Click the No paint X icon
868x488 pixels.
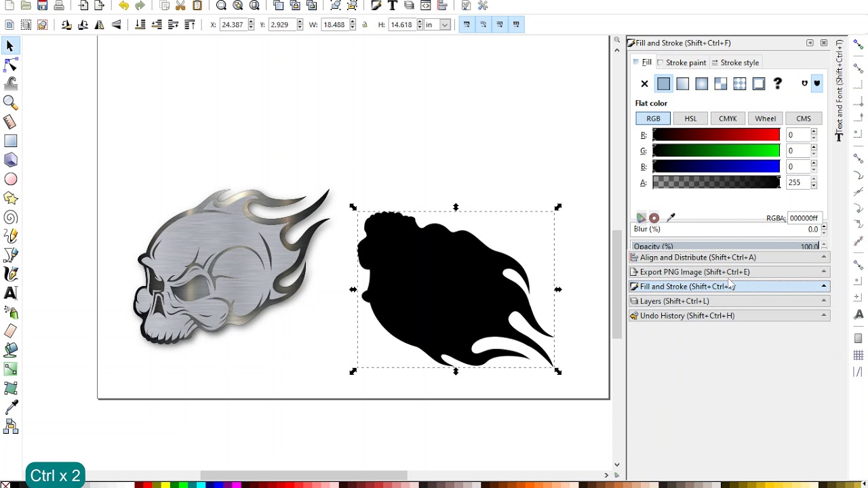coord(644,84)
